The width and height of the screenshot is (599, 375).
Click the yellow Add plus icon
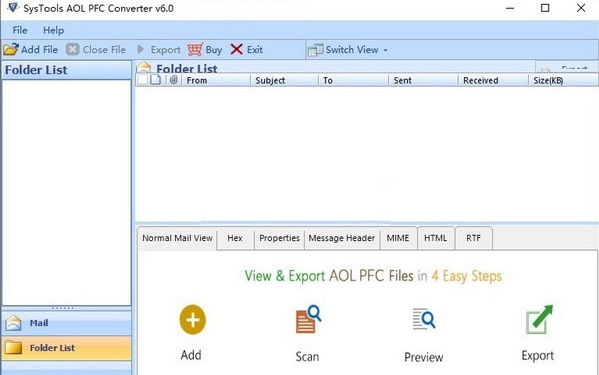[193, 320]
